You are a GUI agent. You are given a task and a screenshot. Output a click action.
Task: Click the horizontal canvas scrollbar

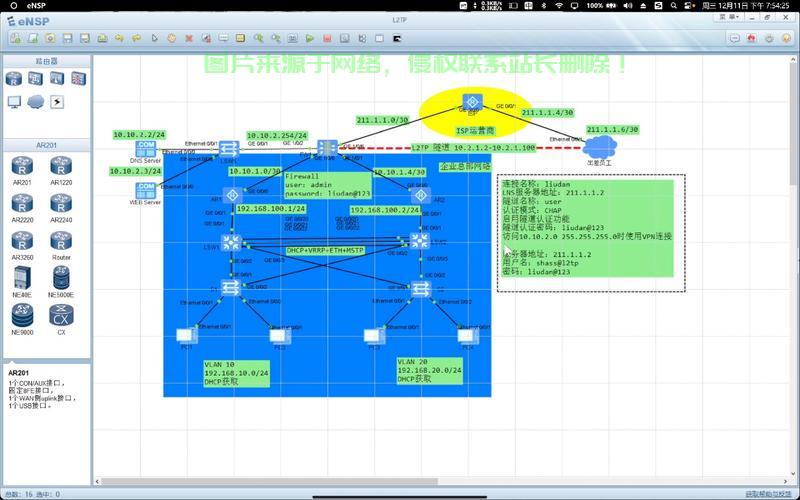(269, 481)
